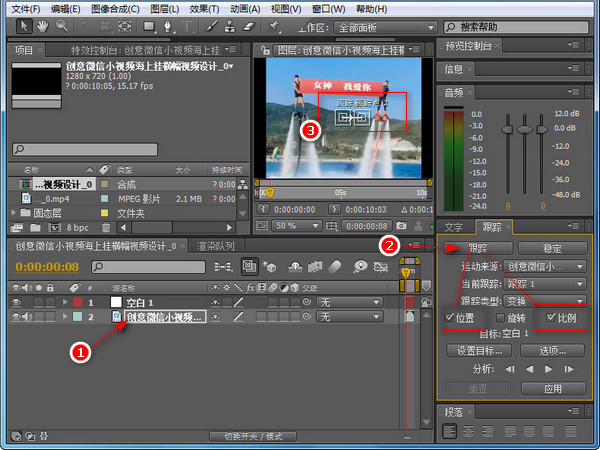
Task: Toggle the frame blending icon in timeline
Action: 315,267
